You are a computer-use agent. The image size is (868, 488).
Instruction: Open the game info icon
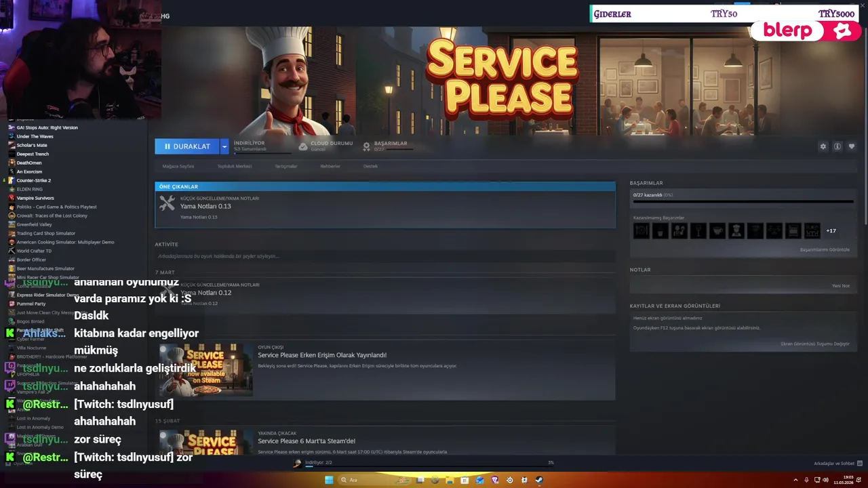tap(837, 146)
